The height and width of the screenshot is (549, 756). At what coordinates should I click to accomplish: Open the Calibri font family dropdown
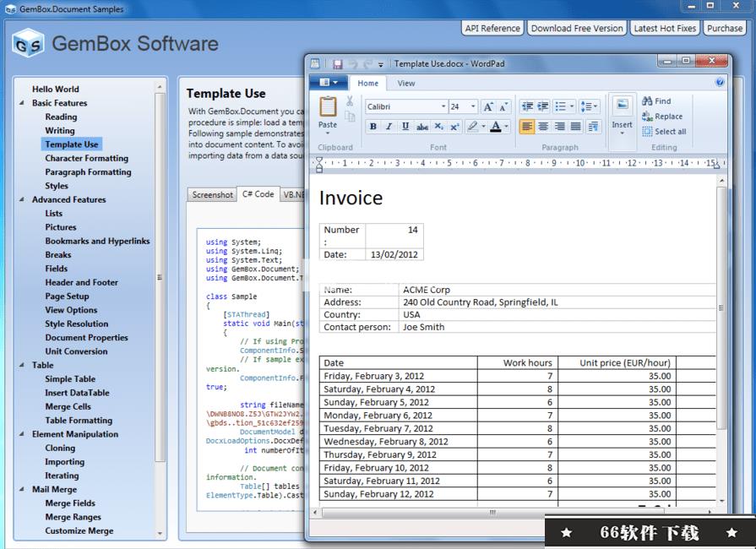(x=443, y=106)
